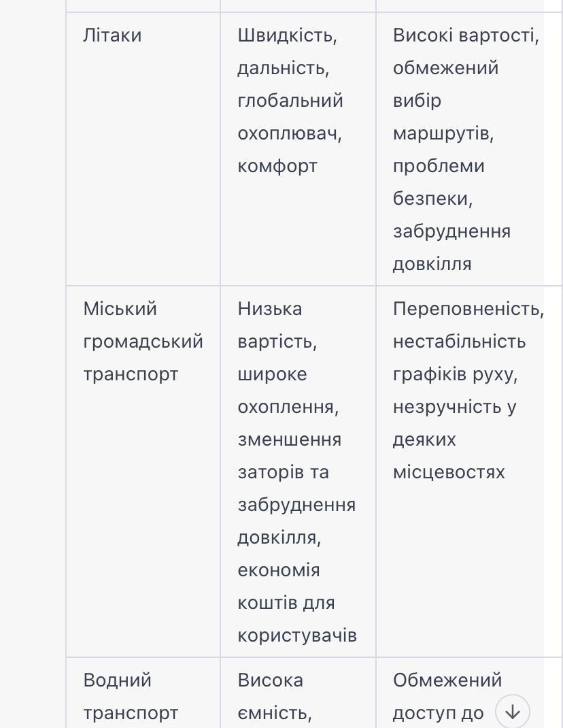The width and height of the screenshot is (563, 728).
Task: Click the cell starting with "Низька вартість"
Action: [296, 471]
